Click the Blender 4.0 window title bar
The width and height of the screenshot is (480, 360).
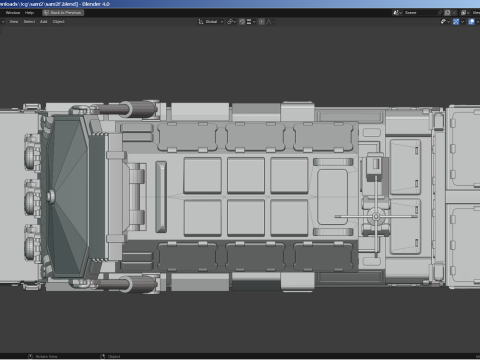point(240,4)
